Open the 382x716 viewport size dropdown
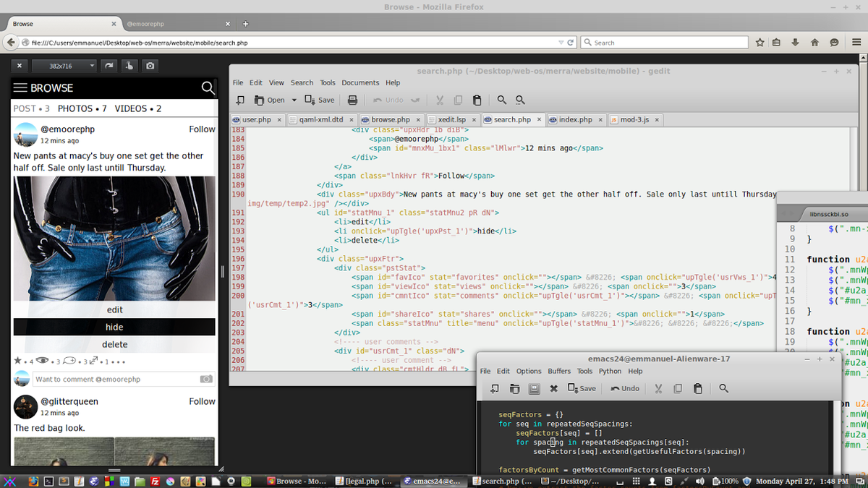This screenshot has width=868, height=488. tap(64, 66)
